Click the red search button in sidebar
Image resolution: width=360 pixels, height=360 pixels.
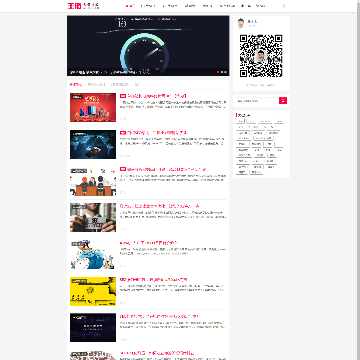[x=283, y=101]
